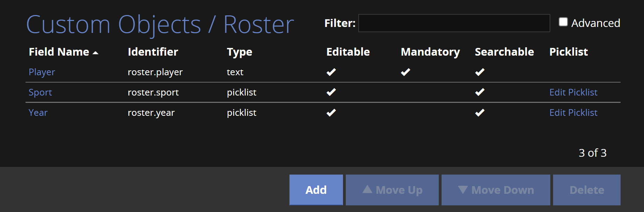Click the Editable checkmark for Player
644x212 pixels.
[331, 72]
